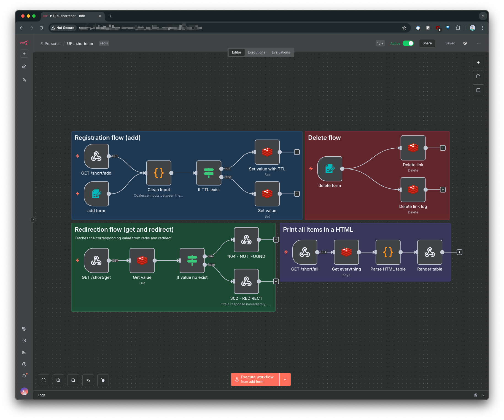Open the Execute workflow trigger dropdown arrow

(285, 379)
